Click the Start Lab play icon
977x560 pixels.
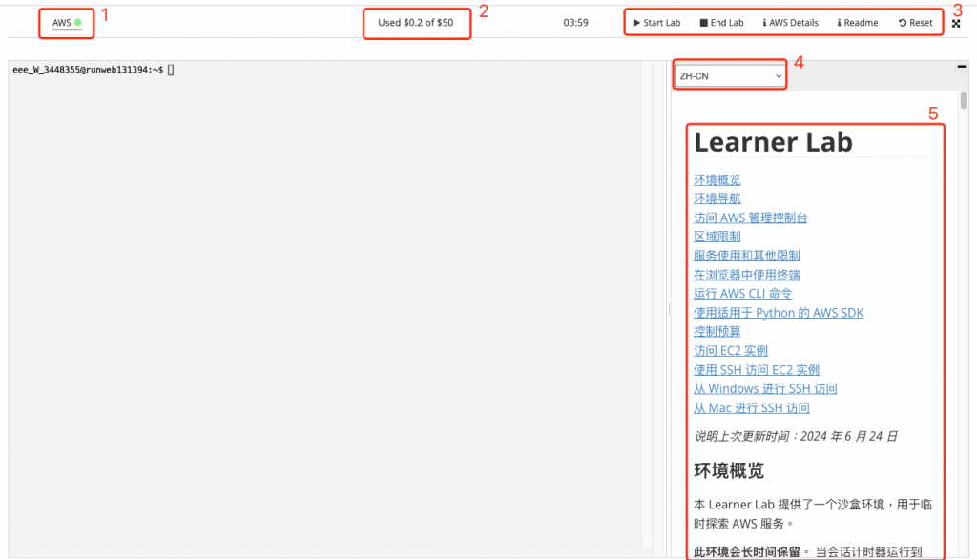pos(636,23)
